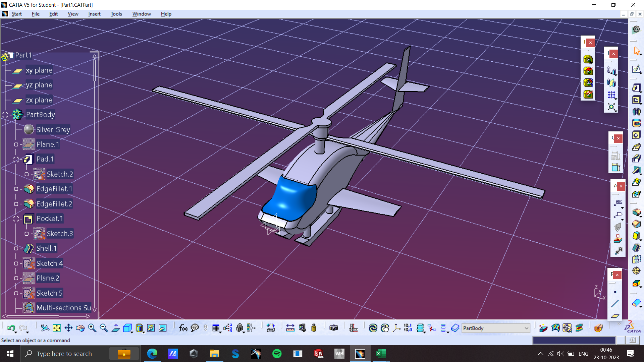The height and width of the screenshot is (362, 644).
Task: Toggle visibility of Pad.1 feature
Action: [14, 159]
